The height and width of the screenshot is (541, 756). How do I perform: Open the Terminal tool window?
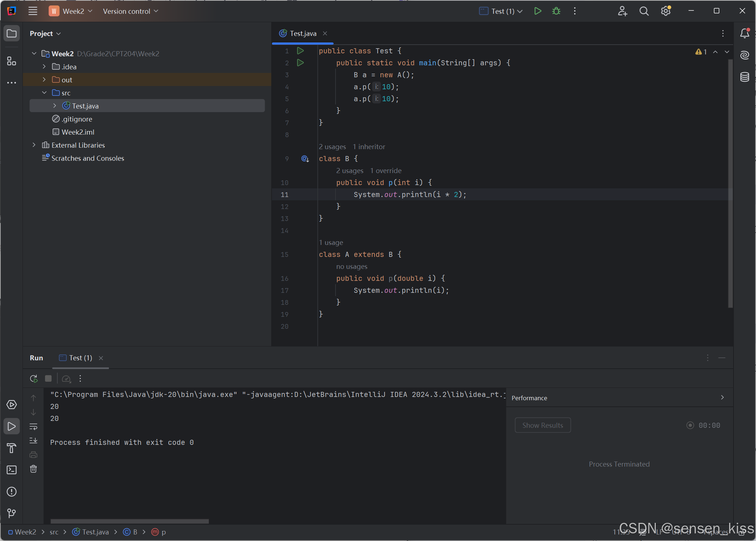(12, 470)
